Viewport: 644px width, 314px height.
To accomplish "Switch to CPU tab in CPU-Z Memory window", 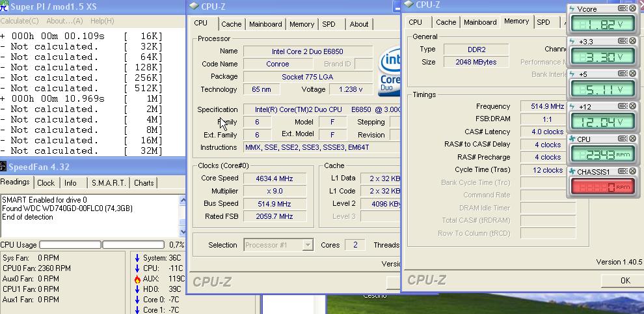I will (415, 22).
